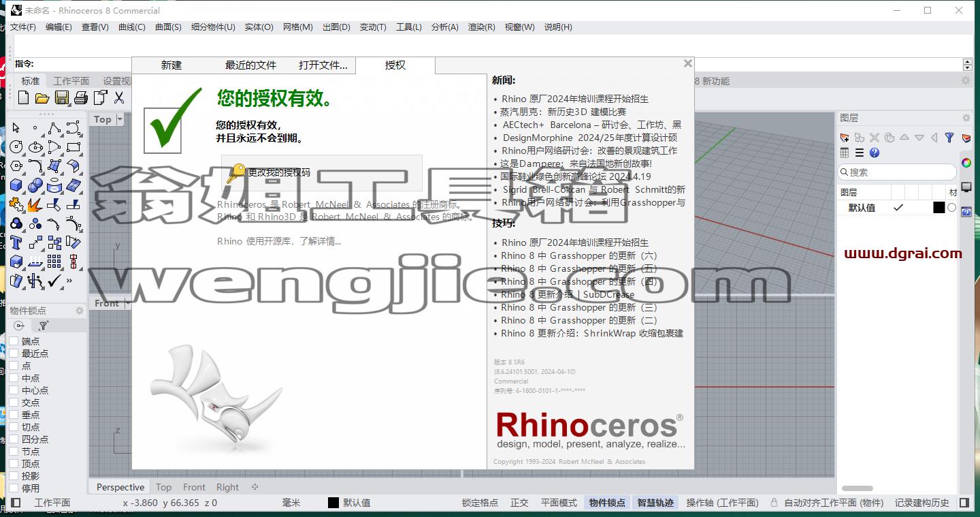Select the Text T tool icon
This screenshot has width=980, height=517.
tap(16, 242)
